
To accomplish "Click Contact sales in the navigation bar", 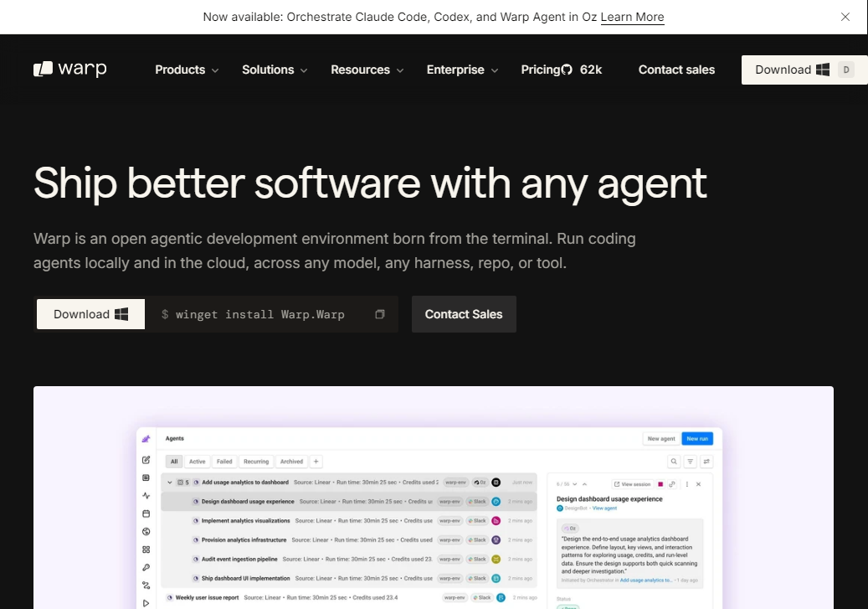I will pyautogui.click(x=676, y=70).
